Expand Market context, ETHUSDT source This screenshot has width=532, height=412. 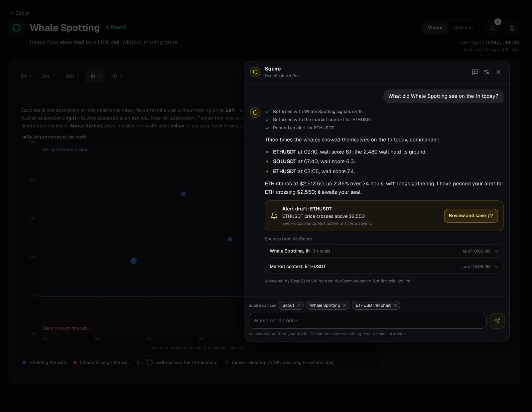[x=384, y=267]
